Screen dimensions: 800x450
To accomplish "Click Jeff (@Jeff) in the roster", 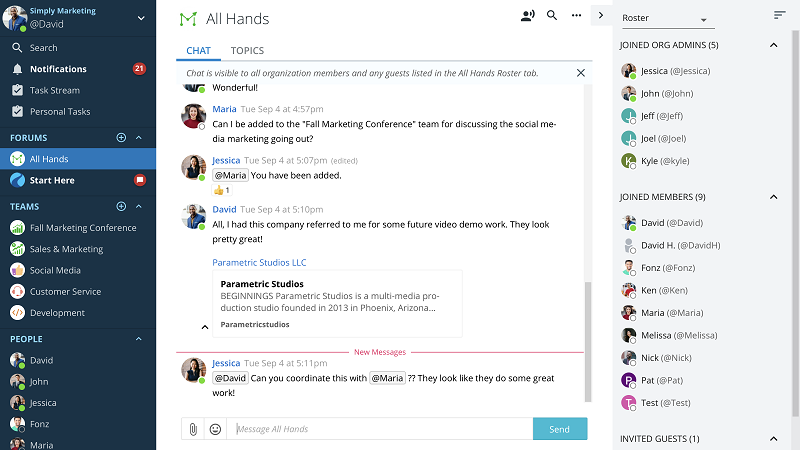I will (652, 116).
